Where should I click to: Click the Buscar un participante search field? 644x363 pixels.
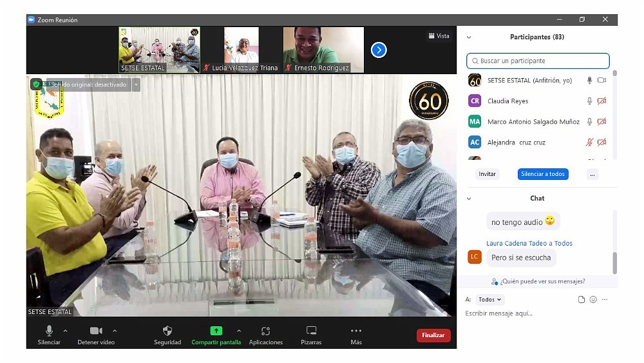point(538,61)
